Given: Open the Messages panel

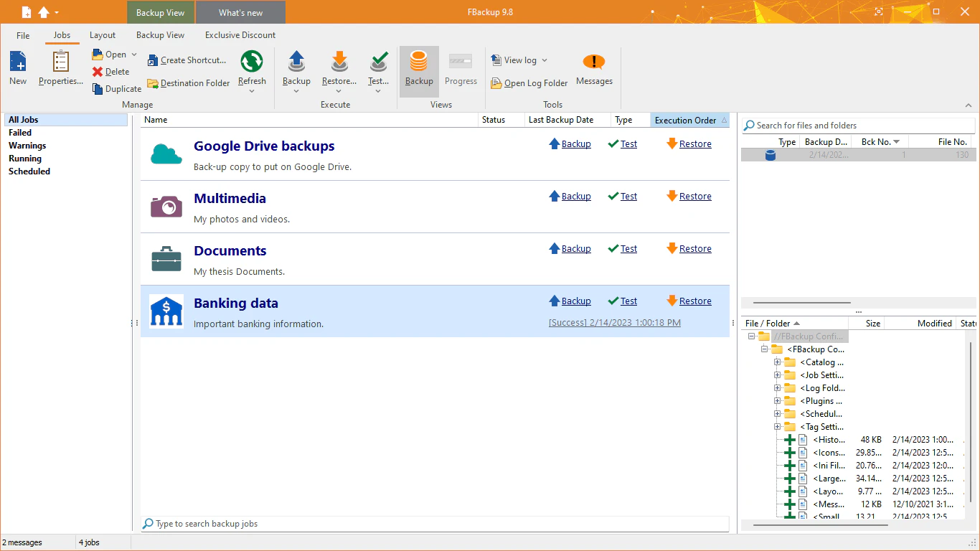Looking at the screenshot, I should (x=594, y=70).
